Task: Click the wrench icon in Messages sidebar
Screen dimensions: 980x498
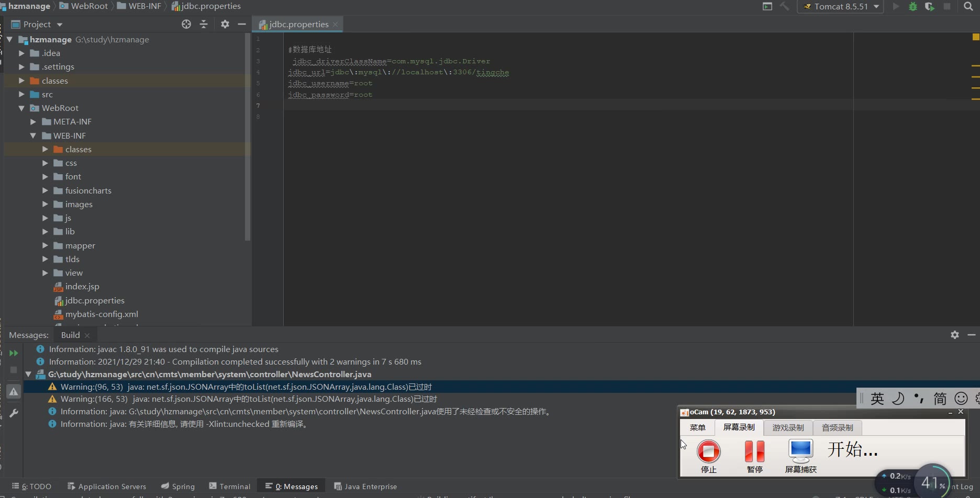Action: [x=14, y=413]
